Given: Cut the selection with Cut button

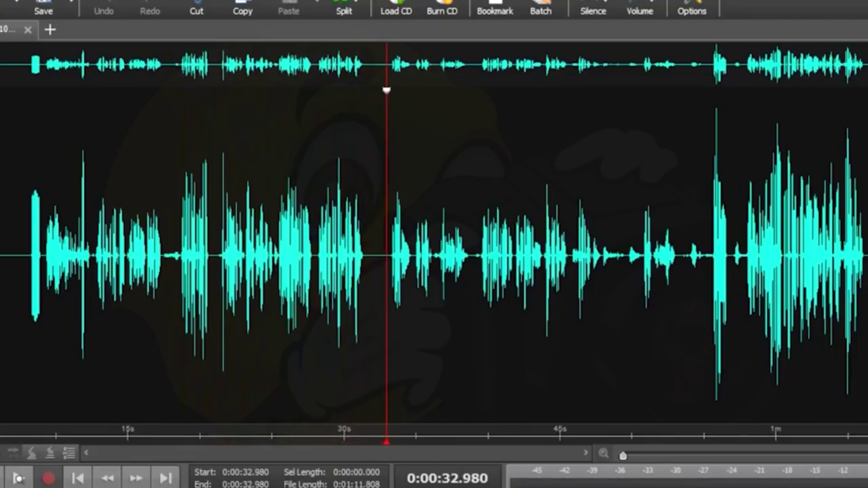Looking at the screenshot, I should (196, 8).
